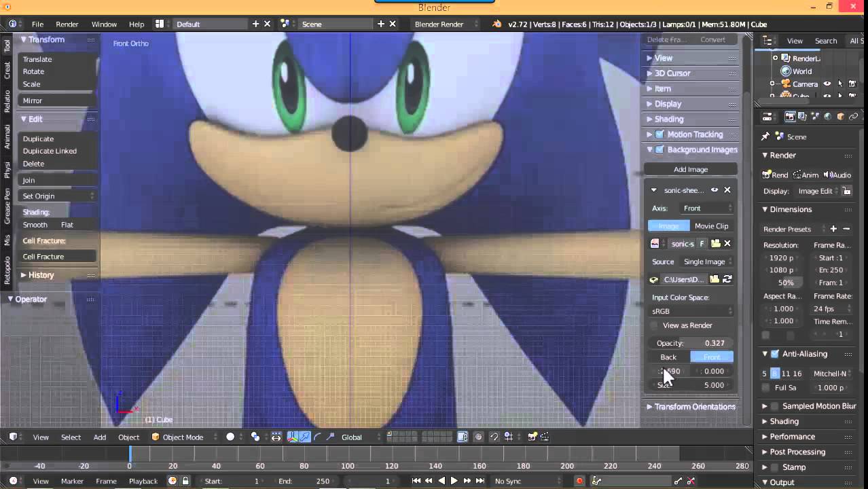The height and width of the screenshot is (489, 868).
Task: Click the Blender info editor icon
Action: pyautogui.click(x=12, y=24)
